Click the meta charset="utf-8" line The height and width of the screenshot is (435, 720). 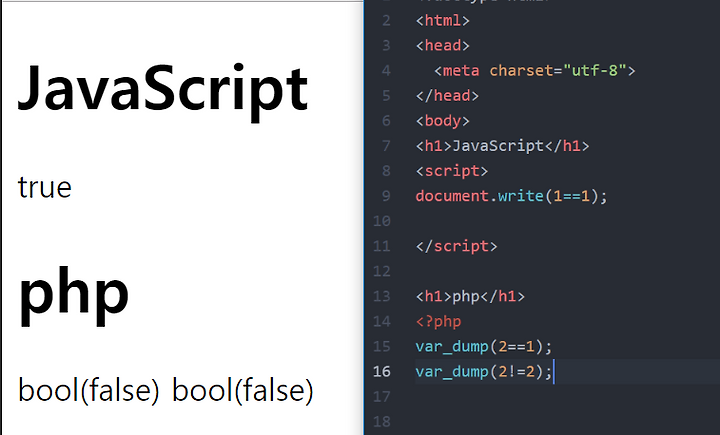(534, 71)
